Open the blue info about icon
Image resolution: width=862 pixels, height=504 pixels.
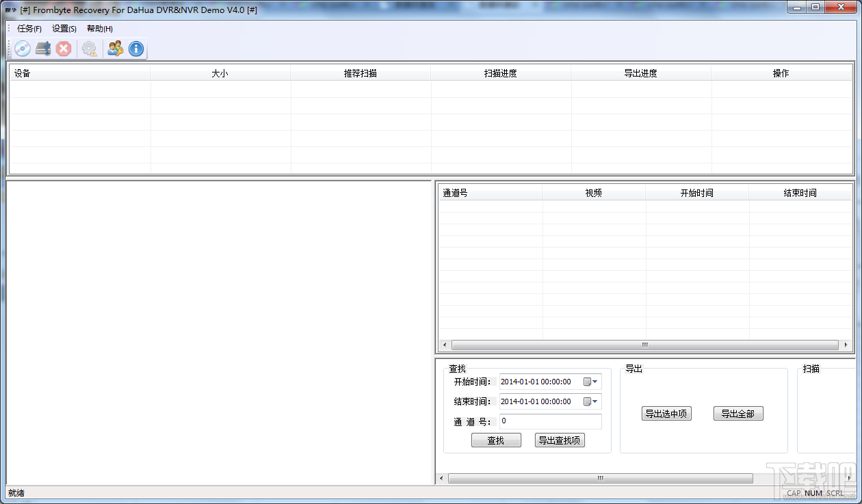(136, 49)
